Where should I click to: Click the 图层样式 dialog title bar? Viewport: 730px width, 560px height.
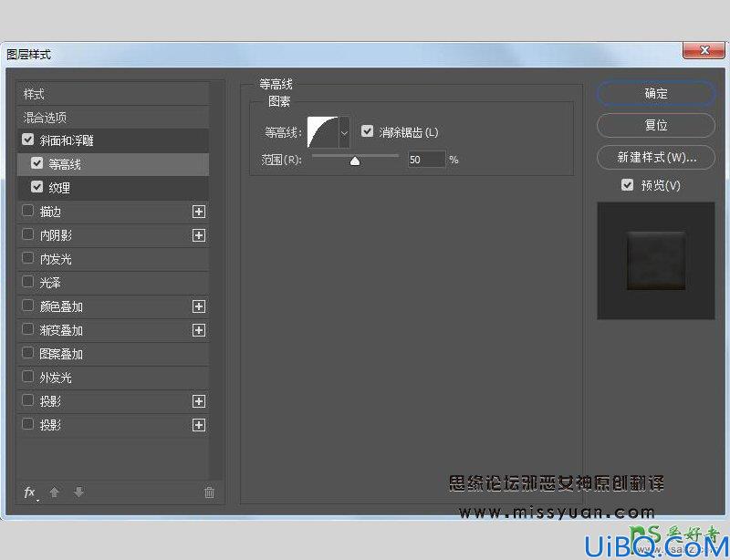[342, 54]
